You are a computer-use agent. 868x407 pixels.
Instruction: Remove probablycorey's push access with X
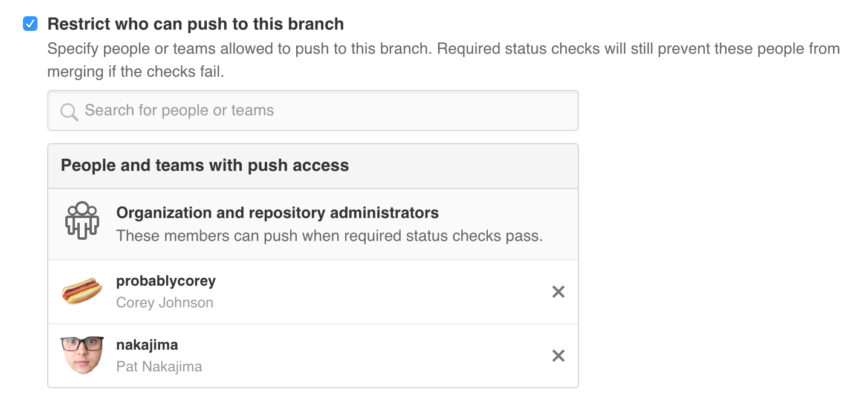[559, 292]
